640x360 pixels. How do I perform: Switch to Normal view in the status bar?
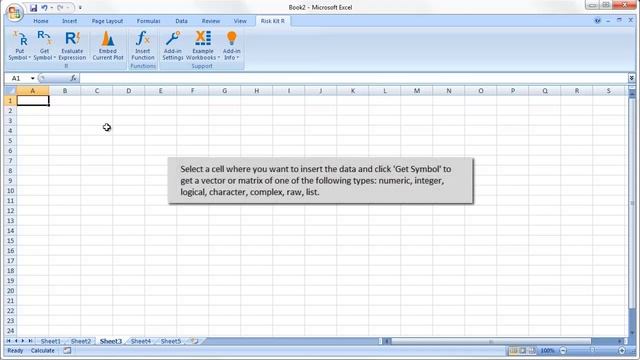[513, 350]
